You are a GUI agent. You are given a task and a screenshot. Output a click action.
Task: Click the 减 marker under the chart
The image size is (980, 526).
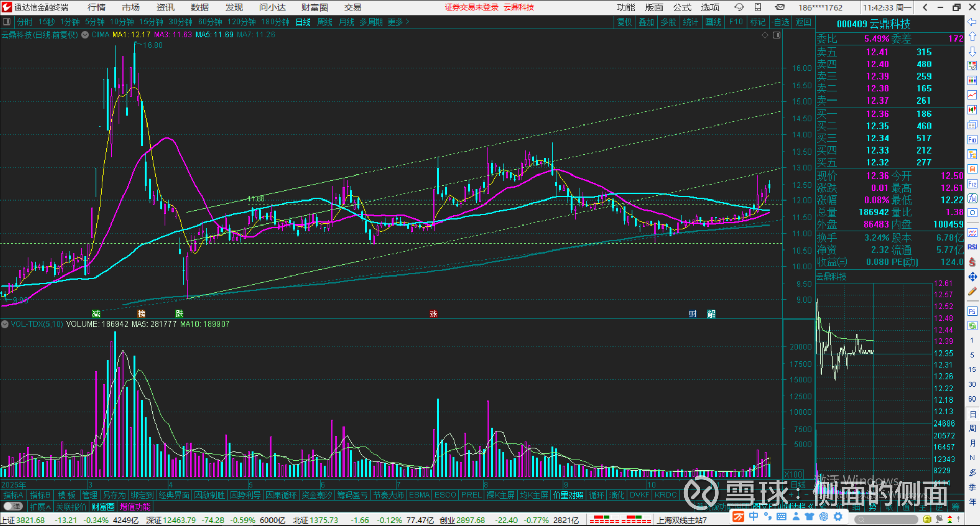(x=96, y=314)
